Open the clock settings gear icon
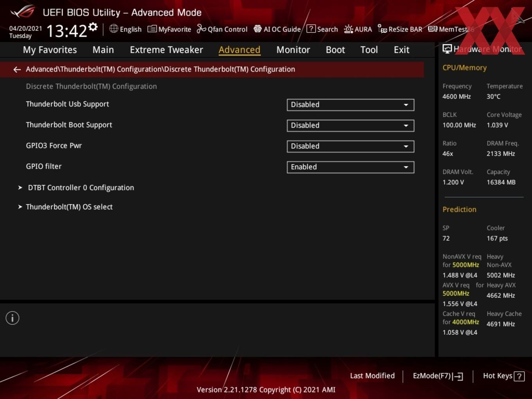The height and width of the screenshot is (399, 532). pyautogui.click(x=93, y=27)
